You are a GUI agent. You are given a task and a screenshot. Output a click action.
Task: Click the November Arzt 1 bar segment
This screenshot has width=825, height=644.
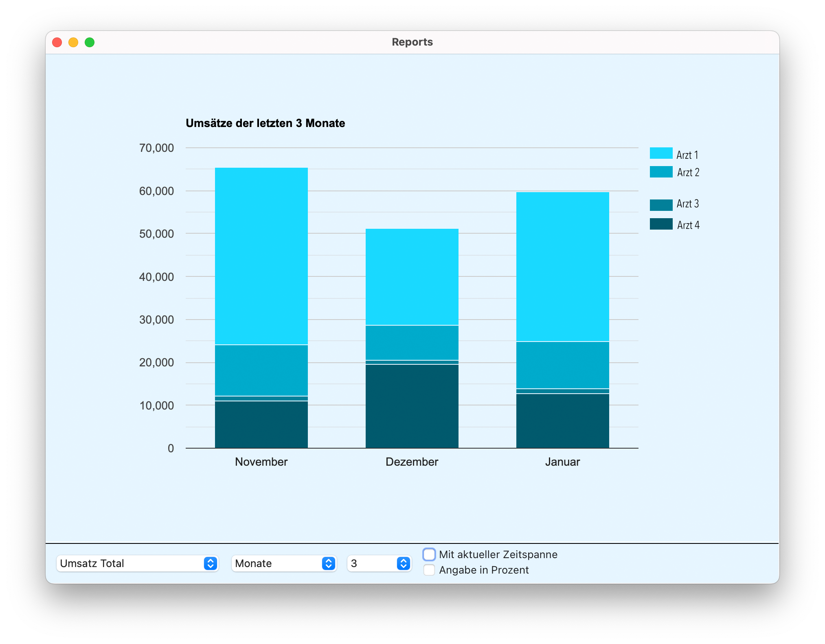click(261, 256)
